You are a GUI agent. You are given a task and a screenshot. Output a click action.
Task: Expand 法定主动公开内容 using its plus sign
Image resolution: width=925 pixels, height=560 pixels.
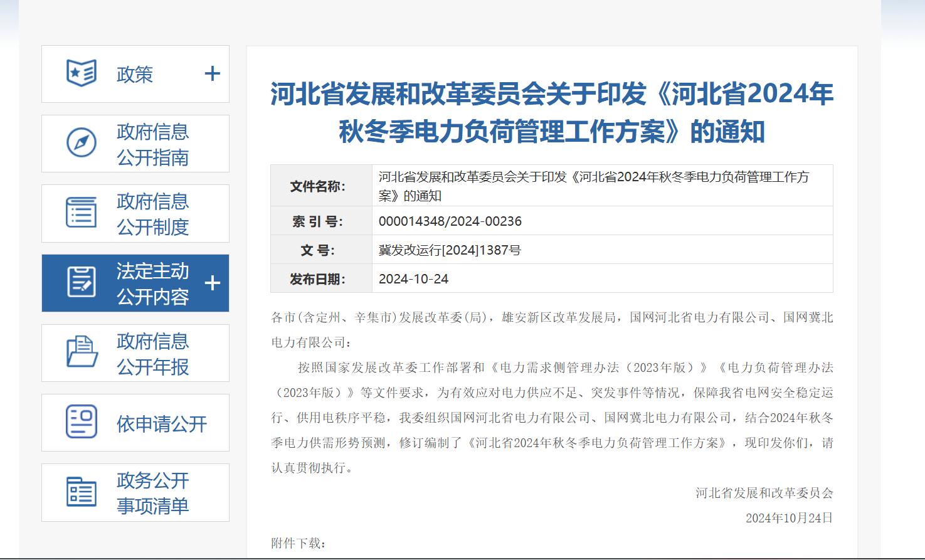(213, 283)
